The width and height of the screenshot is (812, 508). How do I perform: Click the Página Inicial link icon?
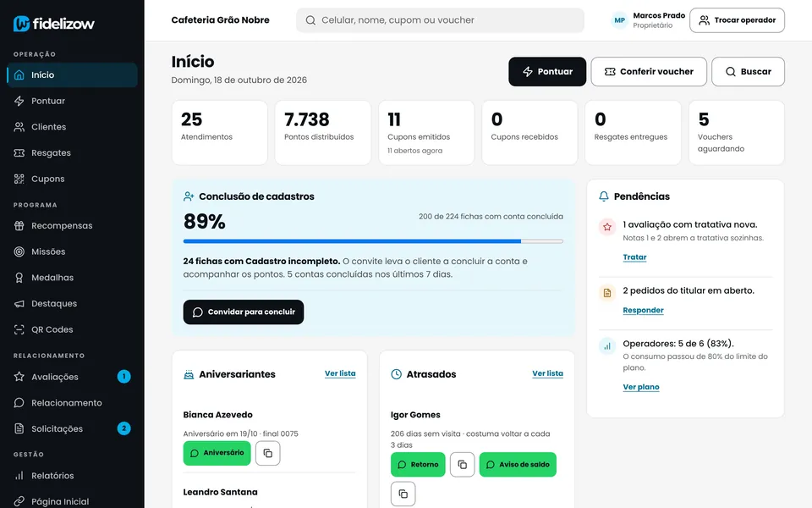click(x=19, y=501)
